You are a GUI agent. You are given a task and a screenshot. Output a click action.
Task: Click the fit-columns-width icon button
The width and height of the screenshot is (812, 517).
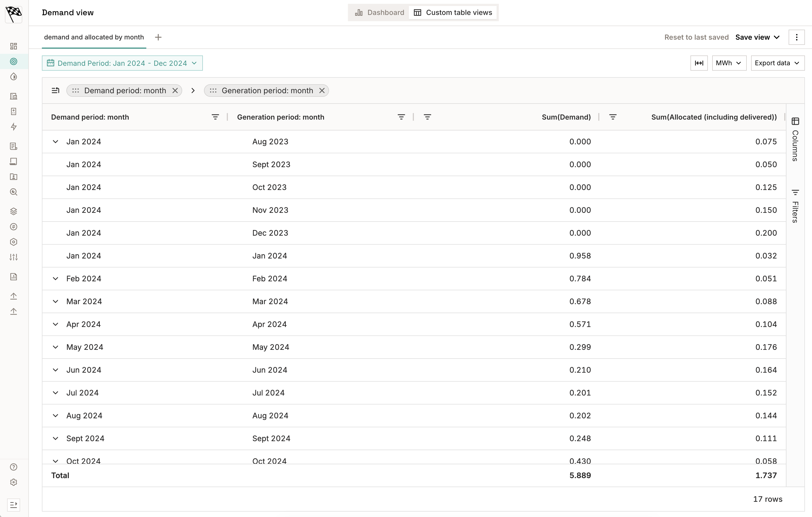point(699,63)
